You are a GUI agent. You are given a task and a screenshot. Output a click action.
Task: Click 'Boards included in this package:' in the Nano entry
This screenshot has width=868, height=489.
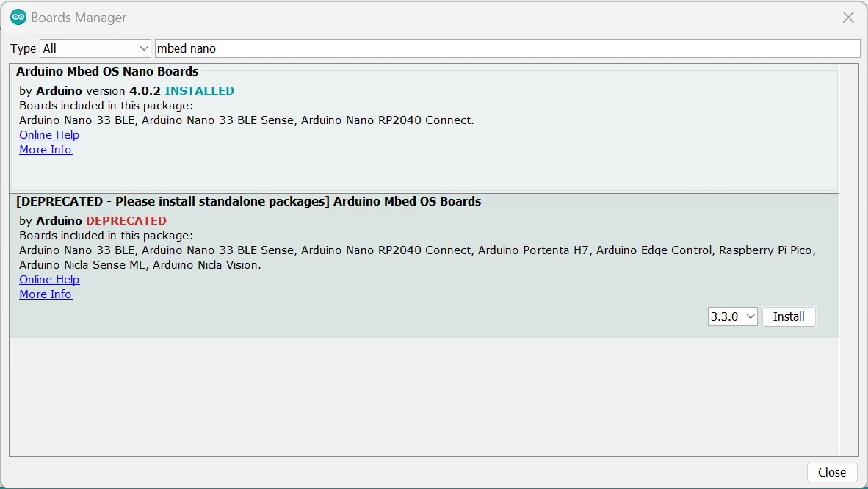(106, 106)
